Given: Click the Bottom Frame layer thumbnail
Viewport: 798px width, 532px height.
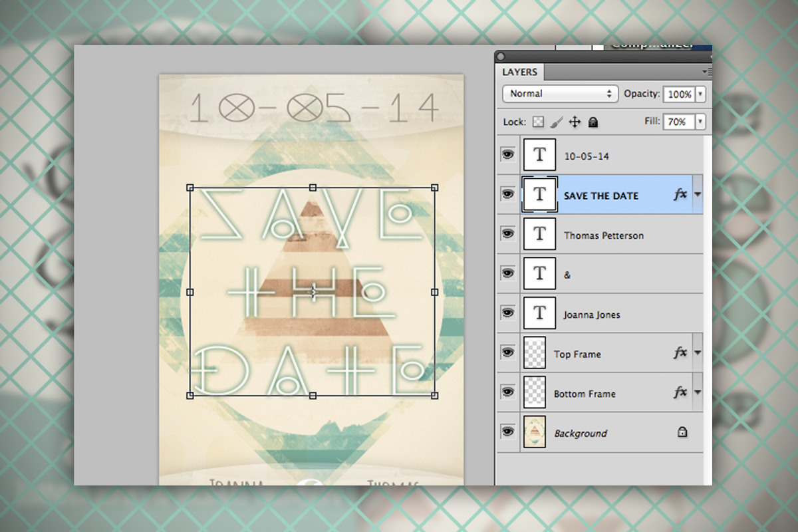Looking at the screenshot, I should tap(535, 392).
